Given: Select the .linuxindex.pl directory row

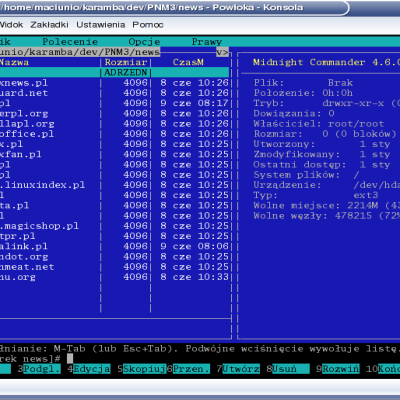Looking at the screenshot, I should [x=115, y=185].
